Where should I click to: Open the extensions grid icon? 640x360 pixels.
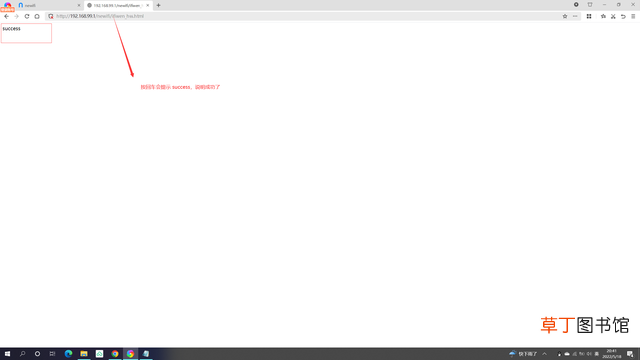[x=589, y=16]
